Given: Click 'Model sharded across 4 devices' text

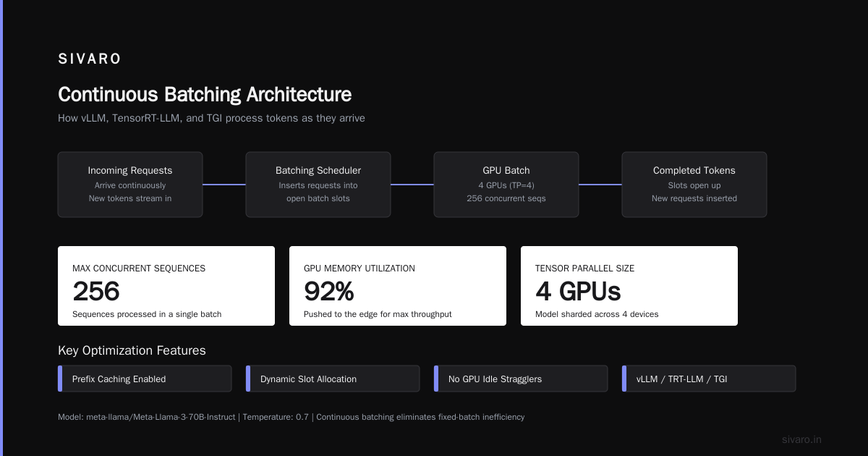Looking at the screenshot, I should (x=597, y=314).
